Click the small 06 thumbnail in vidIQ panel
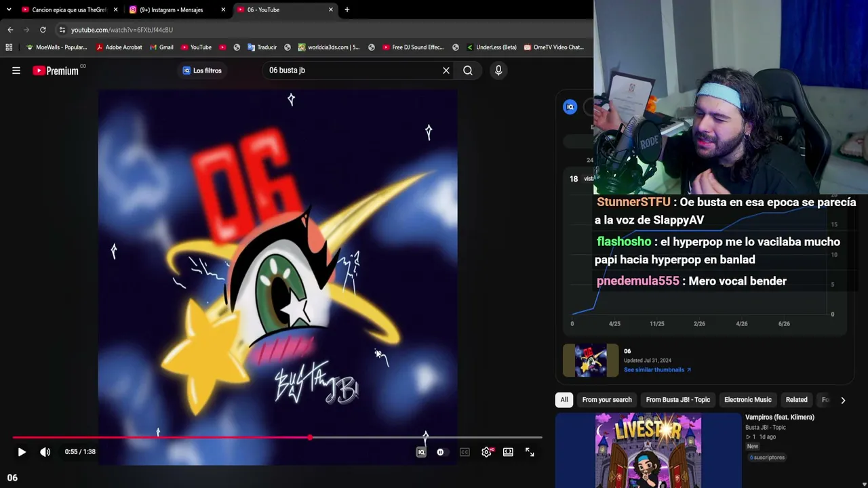This screenshot has height=488, width=868. pyautogui.click(x=591, y=360)
